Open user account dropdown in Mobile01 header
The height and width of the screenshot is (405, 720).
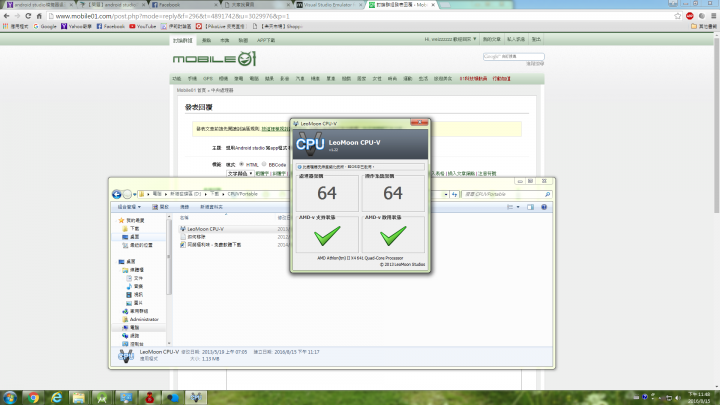[x=450, y=39]
